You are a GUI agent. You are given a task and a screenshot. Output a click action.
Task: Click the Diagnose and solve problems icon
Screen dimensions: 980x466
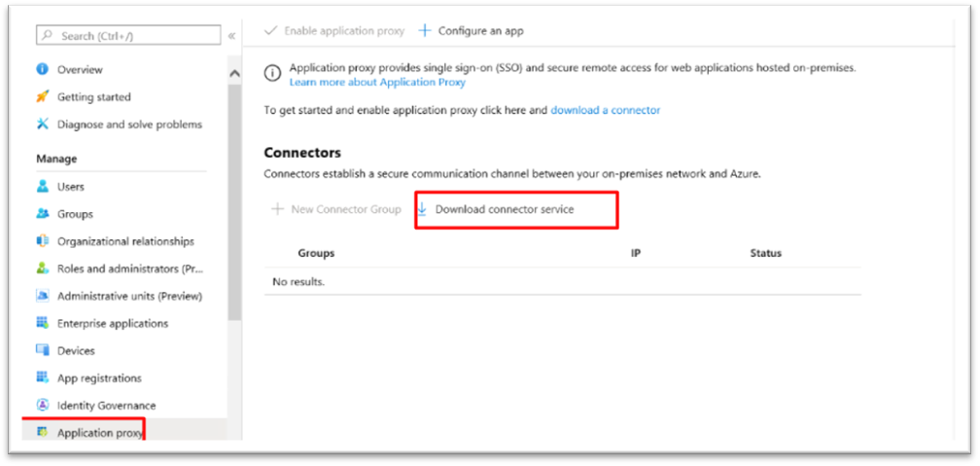click(x=43, y=124)
